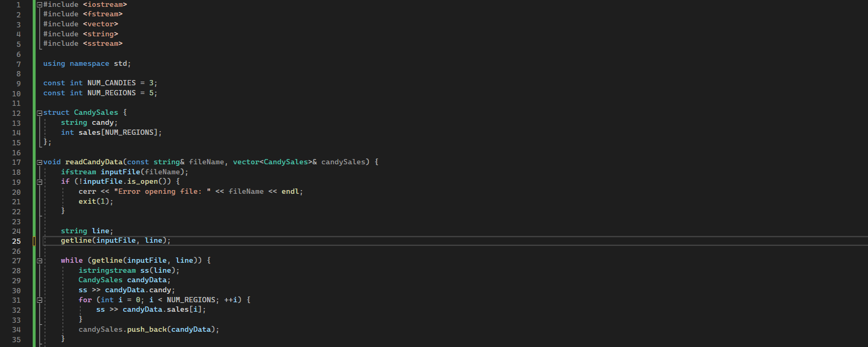Click on the NUM_CANDIES constant name
Viewport: 868px width, 347px height.
[x=112, y=83]
